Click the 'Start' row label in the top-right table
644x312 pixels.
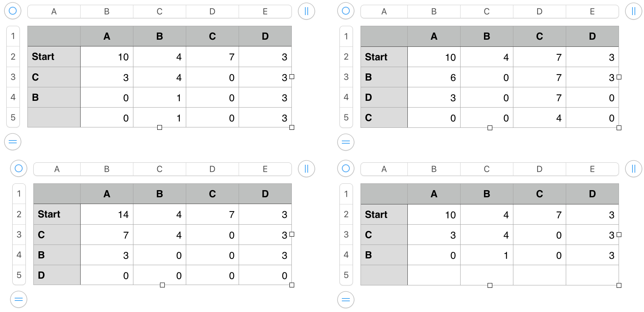384,57
